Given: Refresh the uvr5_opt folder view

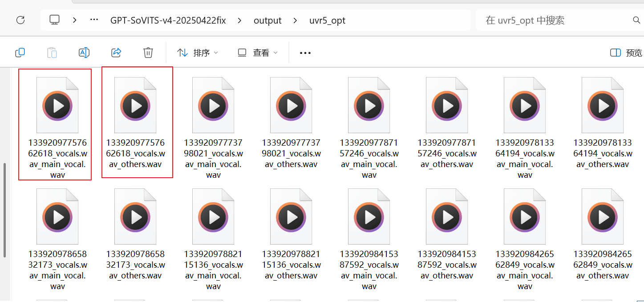Looking at the screenshot, I should (x=20, y=20).
